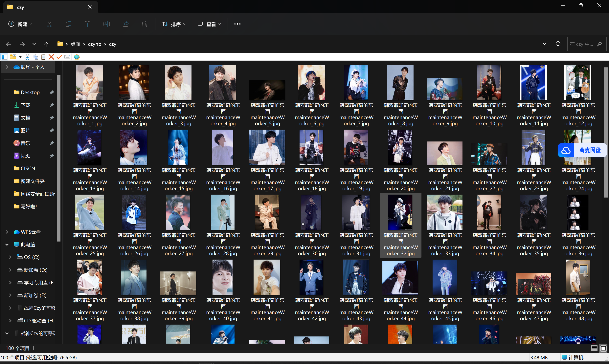This screenshot has height=364, width=609.
Task: Go up one folder level
Action: tap(46, 44)
